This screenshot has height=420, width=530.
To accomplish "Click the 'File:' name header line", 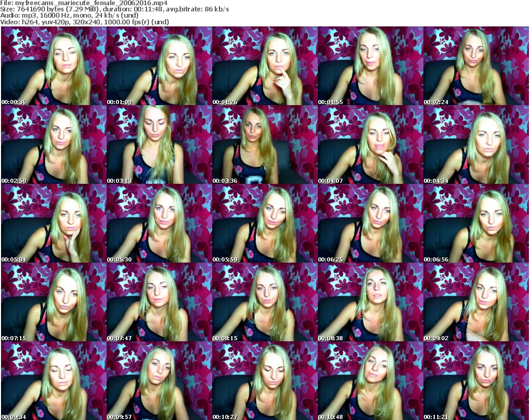I will [x=84, y=3].
